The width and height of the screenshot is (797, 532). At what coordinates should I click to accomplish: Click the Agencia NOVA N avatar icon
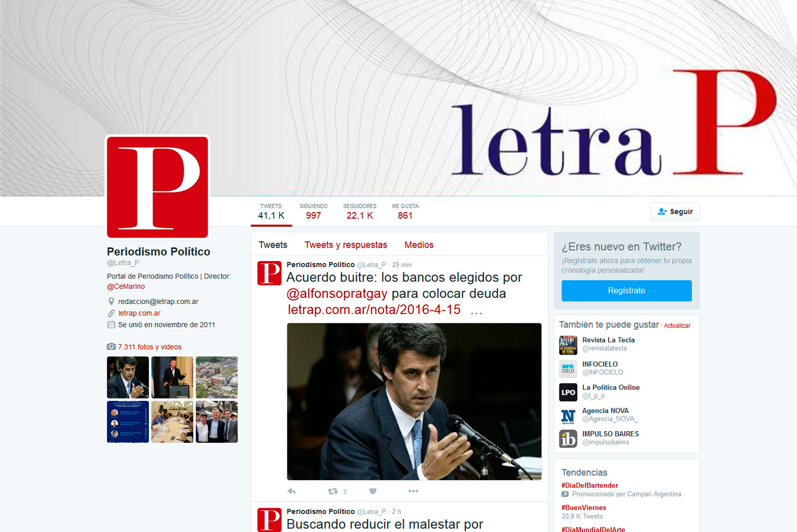pyautogui.click(x=568, y=415)
